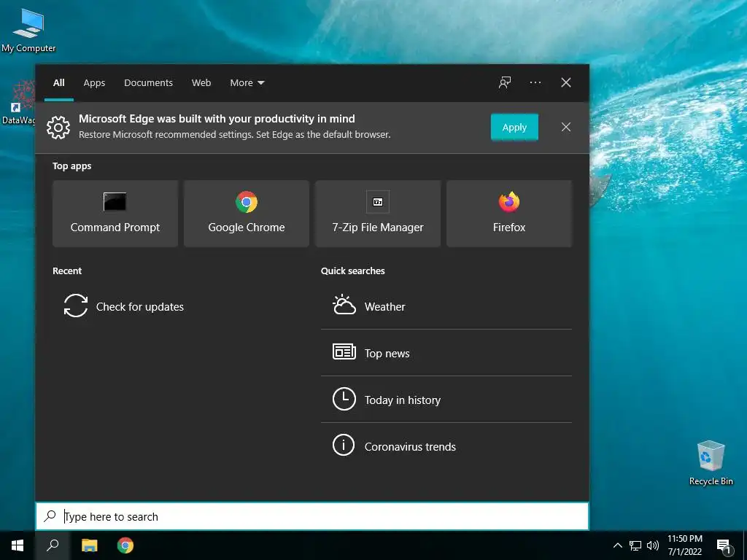Show hidden system tray icons
This screenshot has height=560, width=747.
(617, 545)
